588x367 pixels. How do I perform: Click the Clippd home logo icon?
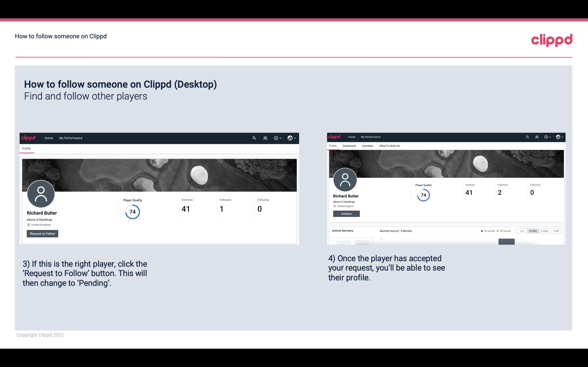click(x=550, y=40)
